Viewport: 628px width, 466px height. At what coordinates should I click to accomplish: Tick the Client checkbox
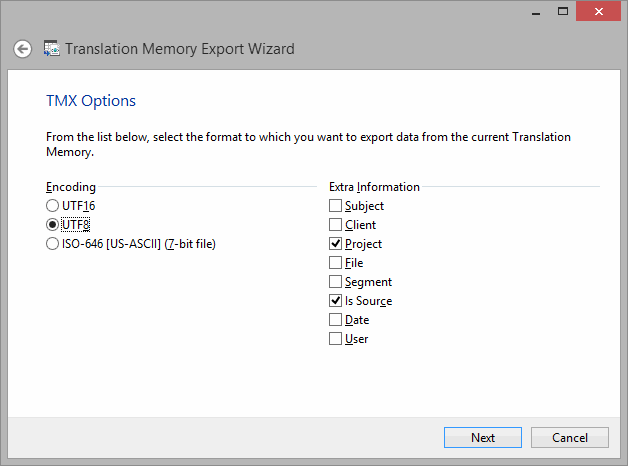point(335,225)
